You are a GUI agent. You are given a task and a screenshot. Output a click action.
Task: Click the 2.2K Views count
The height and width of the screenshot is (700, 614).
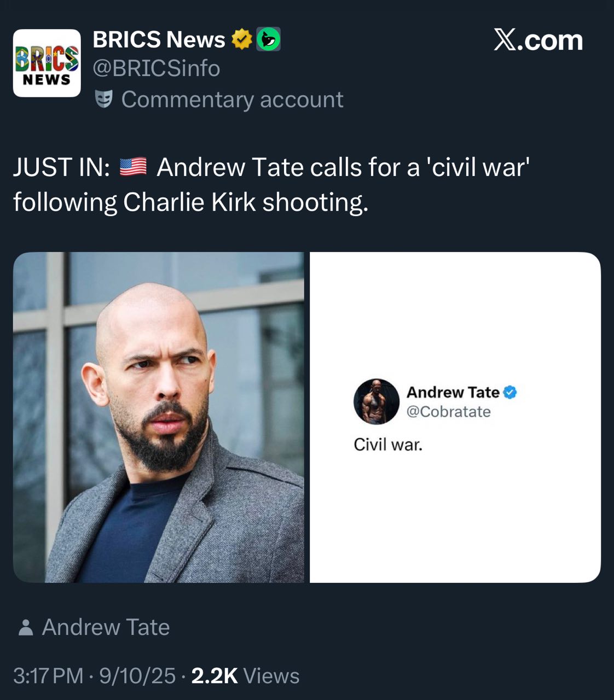click(x=245, y=676)
